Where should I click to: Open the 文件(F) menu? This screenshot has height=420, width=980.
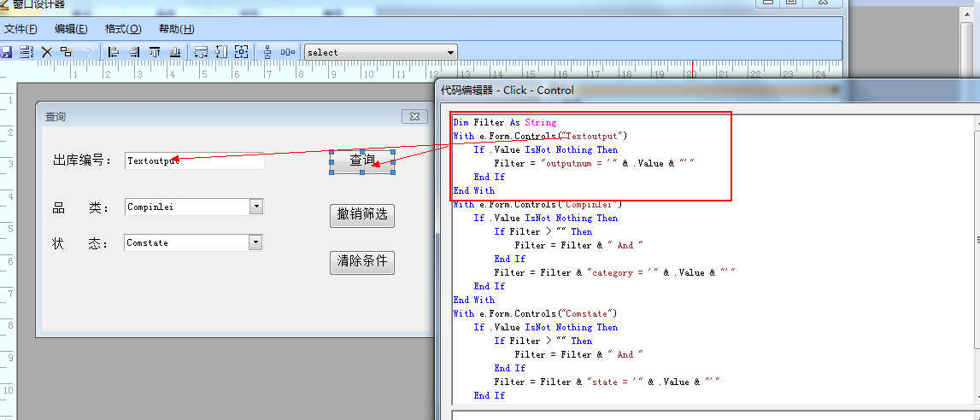pyautogui.click(x=21, y=29)
